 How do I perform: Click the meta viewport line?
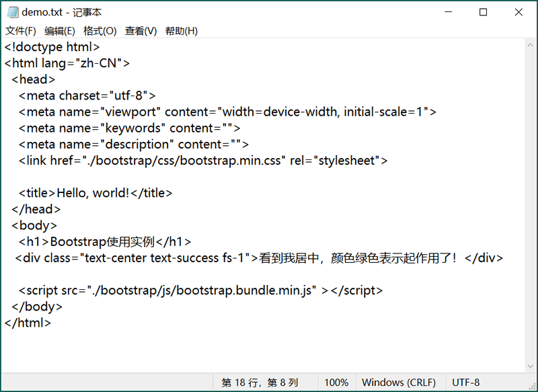[x=227, y=112]
